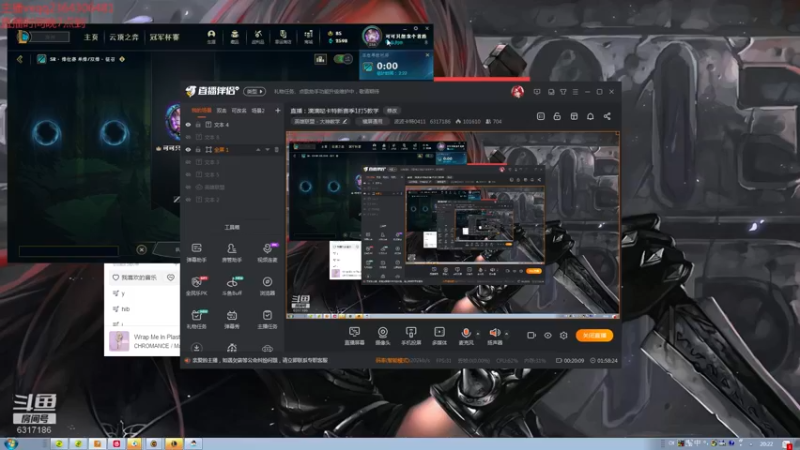800x450 pixels.
Task: Open 我喜欢的音乐 playlist in music window
Action: pyautogui.click(x=138, y=278)
